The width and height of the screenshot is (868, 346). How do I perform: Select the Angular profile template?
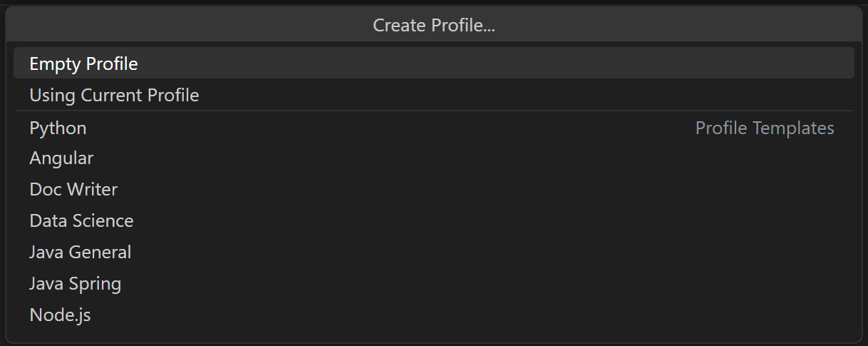(x=61, y=158)
